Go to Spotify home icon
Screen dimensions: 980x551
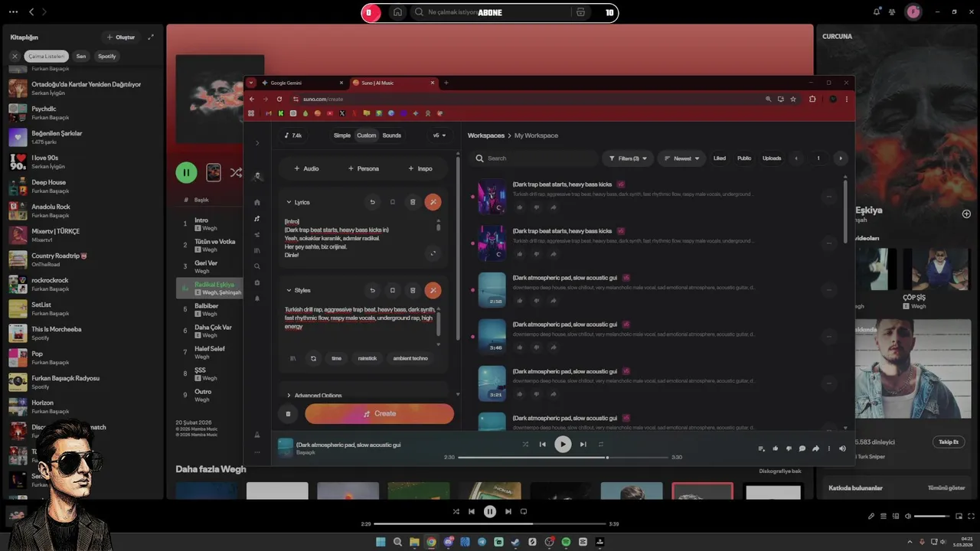(x=397, y=12)
